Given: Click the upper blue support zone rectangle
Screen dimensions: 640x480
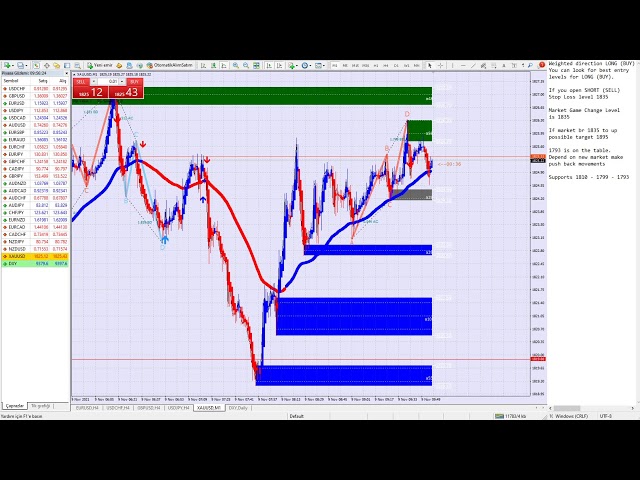Looking at the screenshot, I should [367, 250].
